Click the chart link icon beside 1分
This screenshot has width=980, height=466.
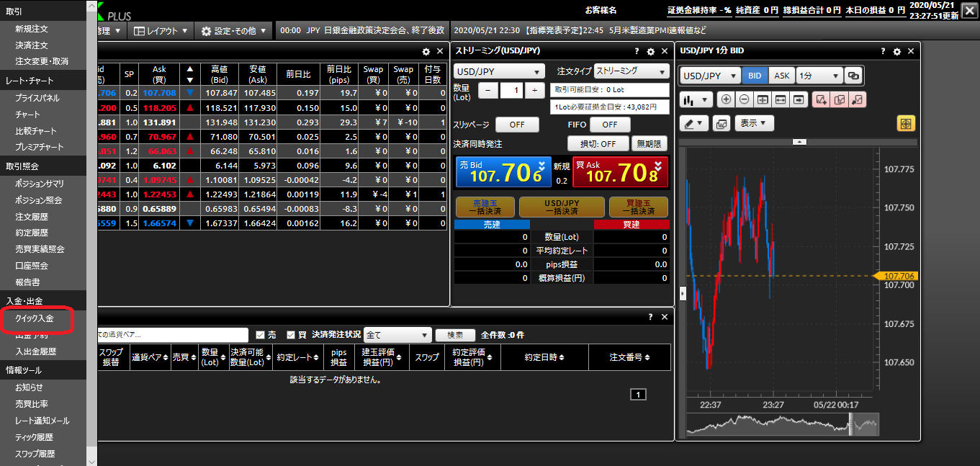[853, 76]
